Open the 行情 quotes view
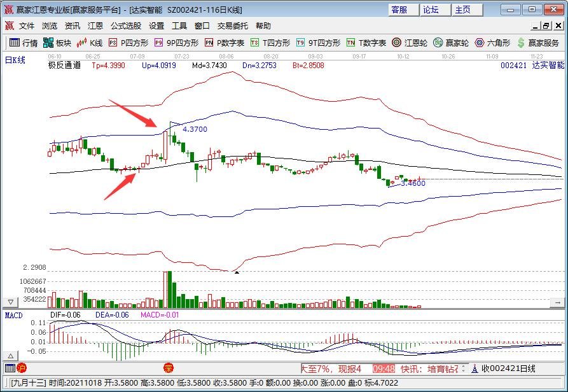 (23, 43)
